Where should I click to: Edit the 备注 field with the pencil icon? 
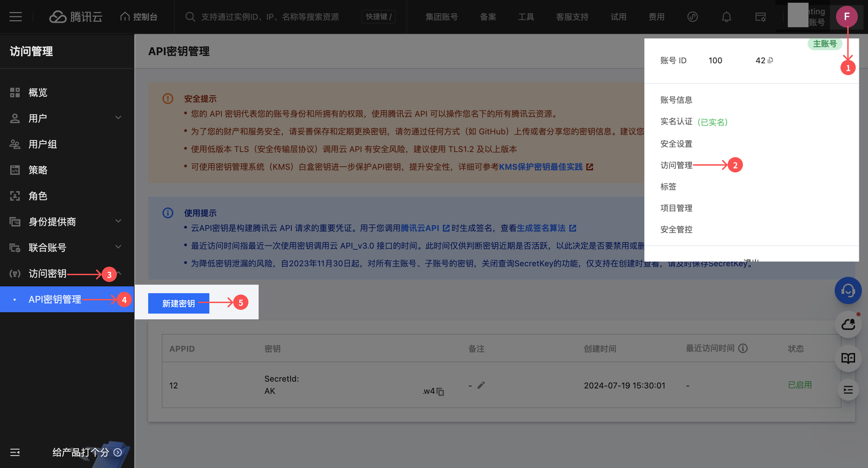481,385
